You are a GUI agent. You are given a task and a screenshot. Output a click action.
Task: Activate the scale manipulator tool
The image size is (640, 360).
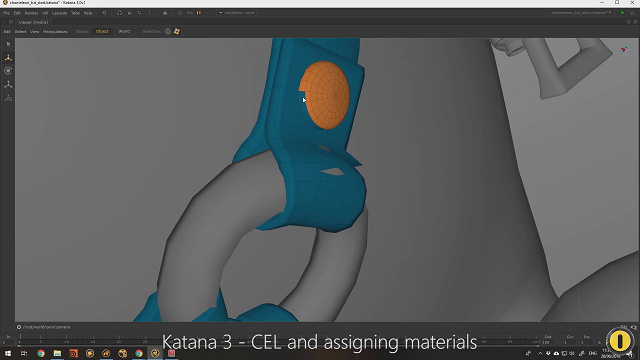coord(8,84)
